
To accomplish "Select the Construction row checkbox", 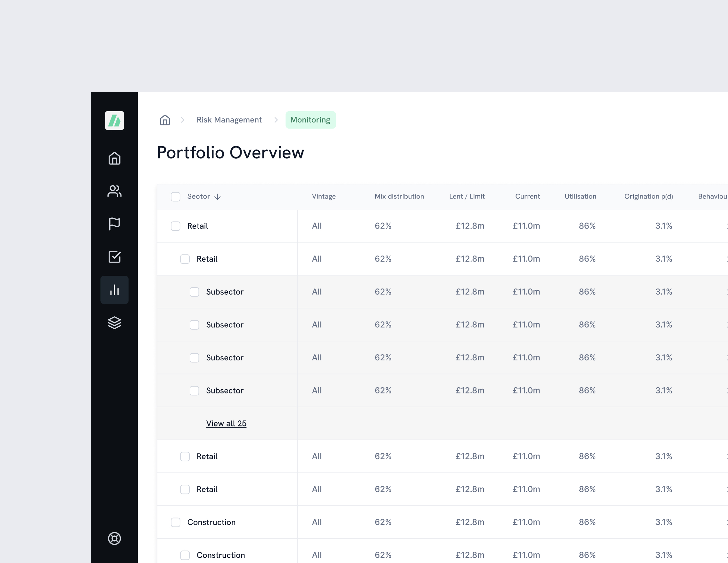I will click(x=176, y=522).
